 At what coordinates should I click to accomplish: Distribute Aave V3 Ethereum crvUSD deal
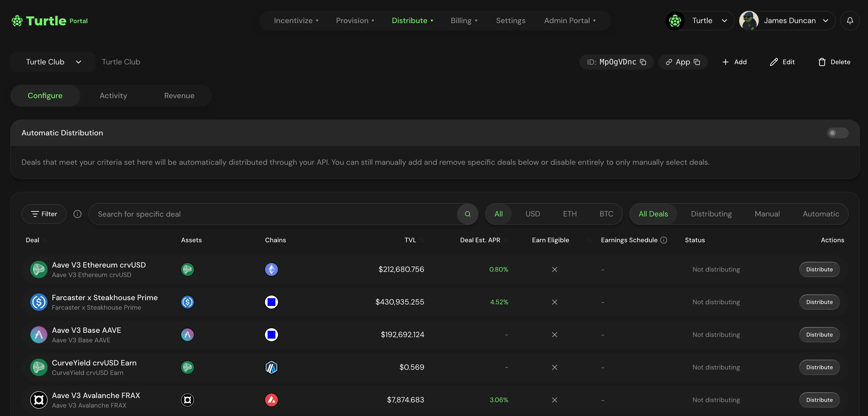coord(819,269)
